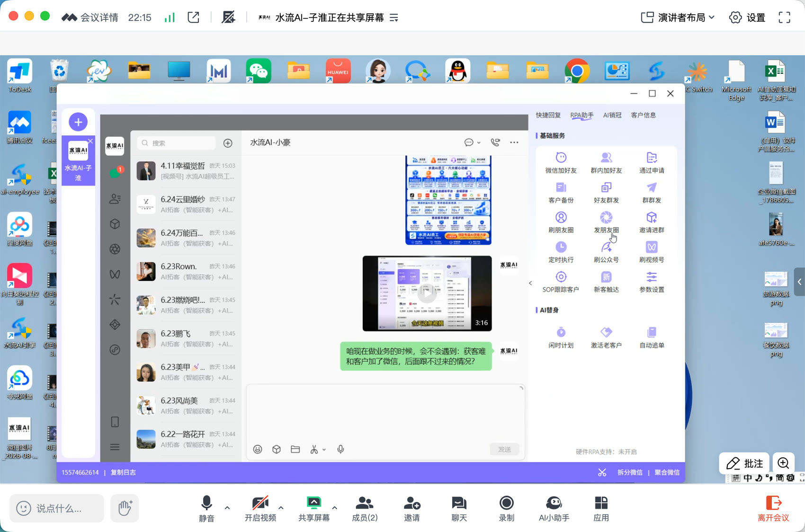Click the folder icon to send a file
The image size is (805, 532).
(x=295, y=449)
